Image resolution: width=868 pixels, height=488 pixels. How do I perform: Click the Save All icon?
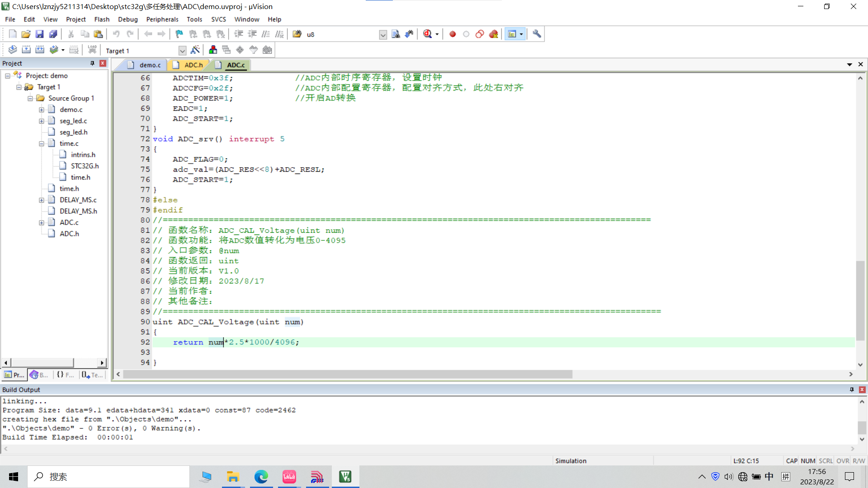point(53,34)
